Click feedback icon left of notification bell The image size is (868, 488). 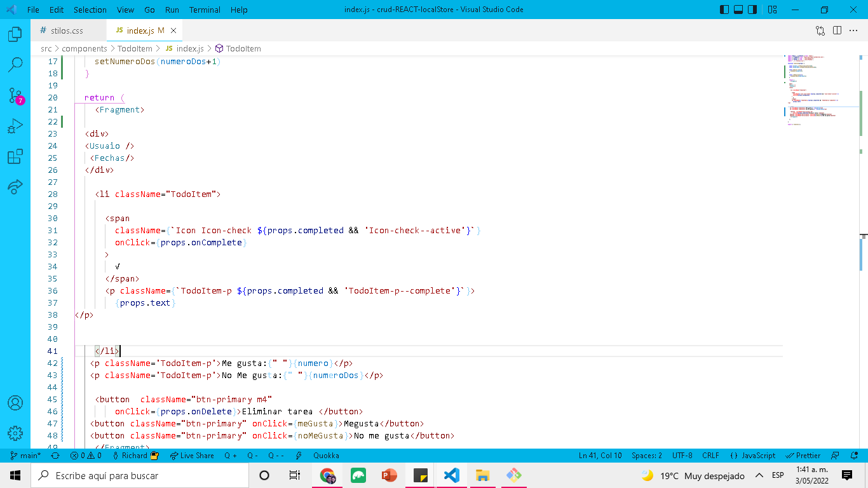point(836,456)
